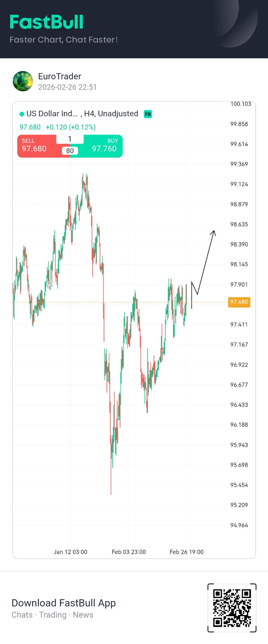The height and width of the screenshot is (644, 268).
Task: Click the Chats · Trading · News subtitle
Action: [x=52, y=615]
